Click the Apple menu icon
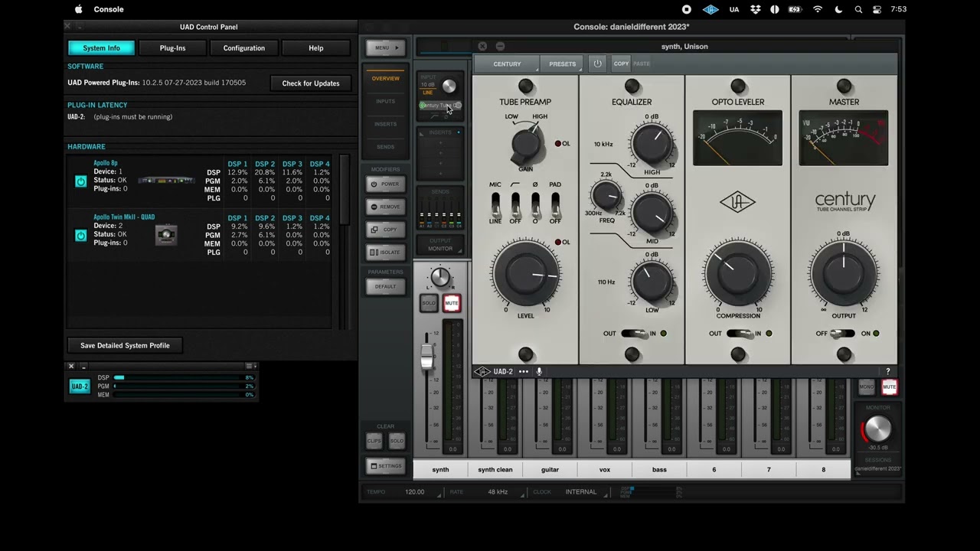Viewport: 980px width, 551px height. click(x=78, y=9)
